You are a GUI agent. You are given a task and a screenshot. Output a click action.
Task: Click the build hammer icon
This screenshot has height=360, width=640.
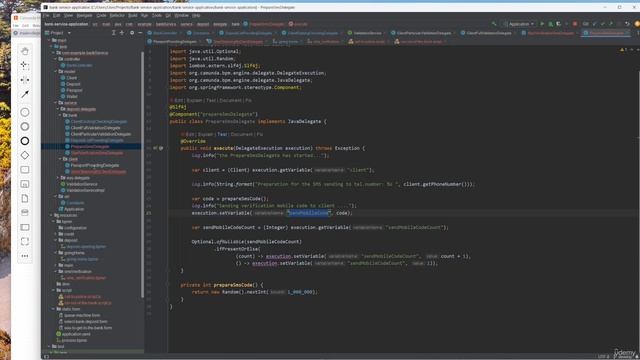494,24
